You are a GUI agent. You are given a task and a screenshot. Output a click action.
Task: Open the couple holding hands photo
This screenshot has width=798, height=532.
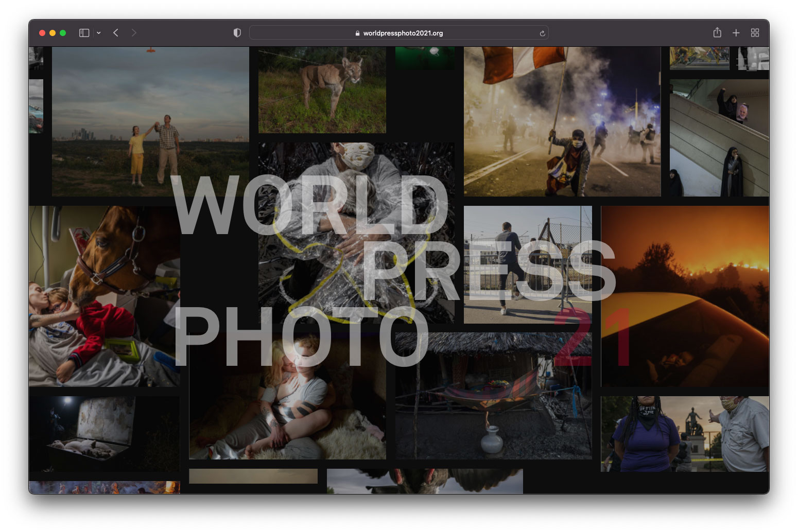coord(150,121)
